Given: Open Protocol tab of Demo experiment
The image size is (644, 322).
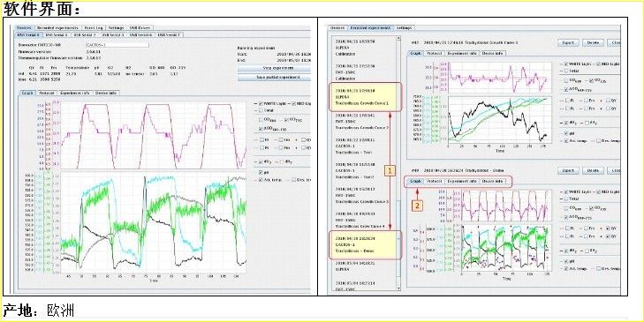Looking at the screenshot, I should 434,181.
